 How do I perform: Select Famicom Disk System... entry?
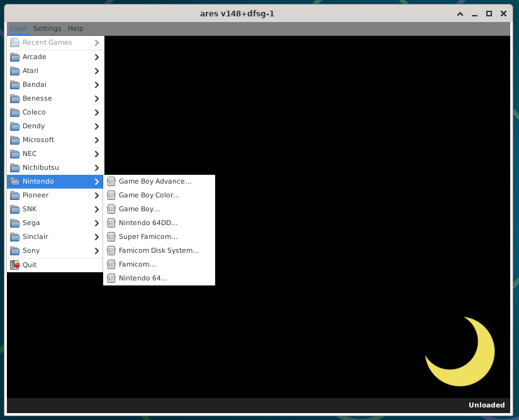[159, 251]
